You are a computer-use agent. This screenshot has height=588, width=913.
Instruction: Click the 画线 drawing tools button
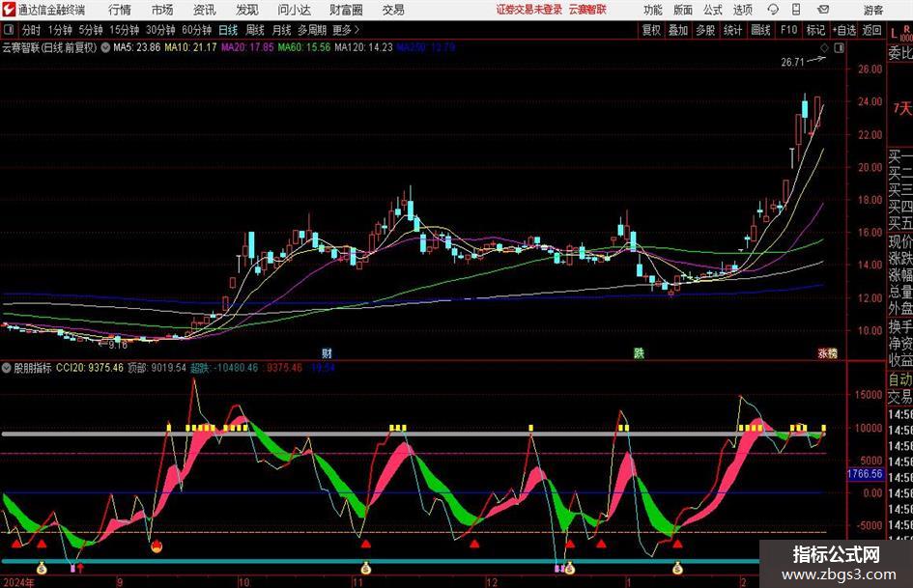coord(760,30)
